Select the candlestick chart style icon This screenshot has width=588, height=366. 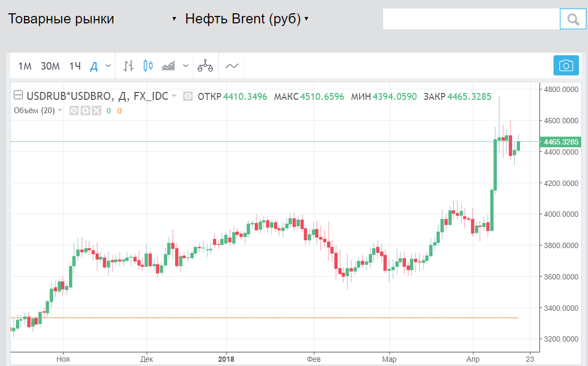[x=148, y=66]
